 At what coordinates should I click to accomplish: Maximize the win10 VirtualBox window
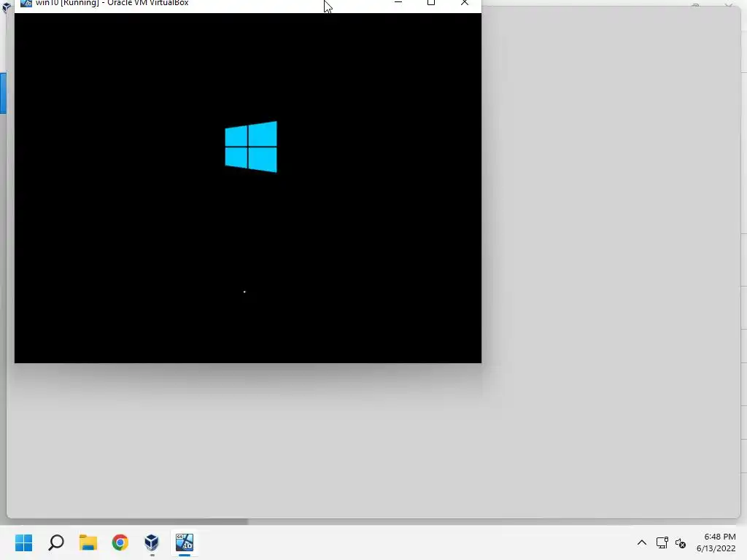pyautogui.click(x=431, y=3)
